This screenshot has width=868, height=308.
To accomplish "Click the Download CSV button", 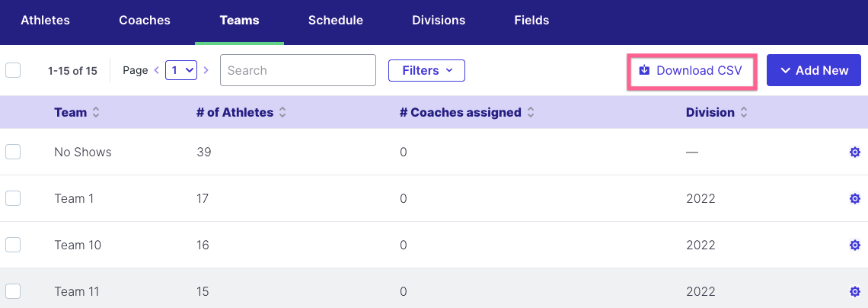I will (x=691, y=70).
